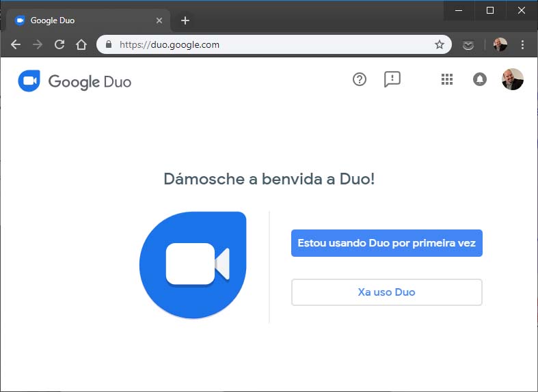Click the 'Xa uso Duo' button
The width and height of the screenshot is (538, 392).
[387, 292]
